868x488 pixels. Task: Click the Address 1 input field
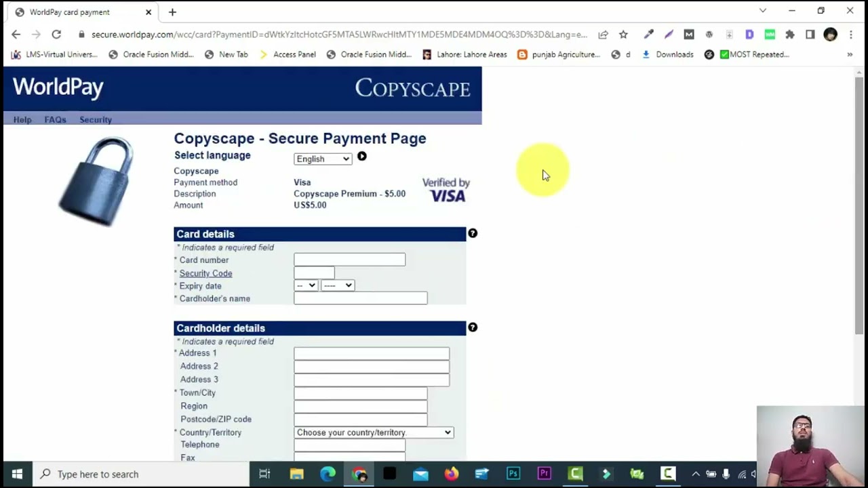372,353
